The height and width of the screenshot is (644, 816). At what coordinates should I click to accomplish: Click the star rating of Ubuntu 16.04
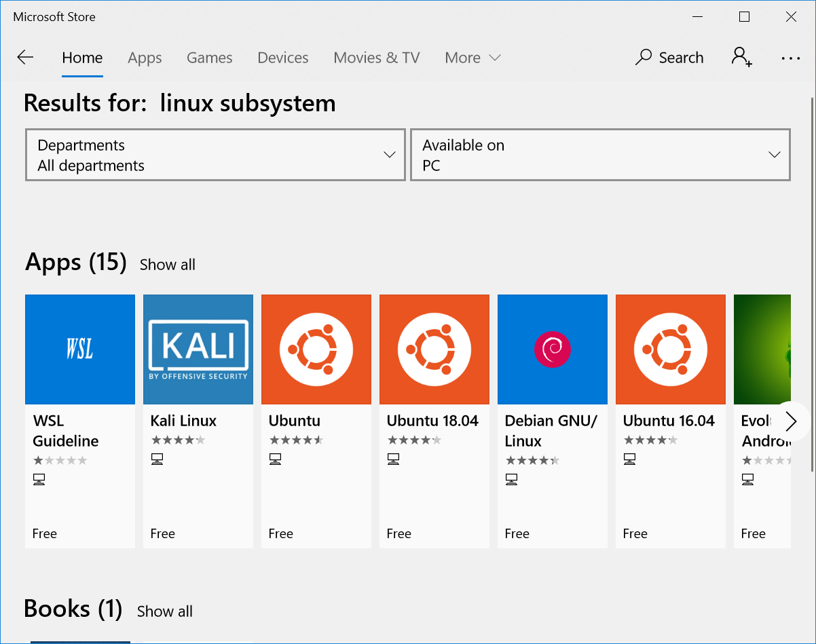coord(650,440)
